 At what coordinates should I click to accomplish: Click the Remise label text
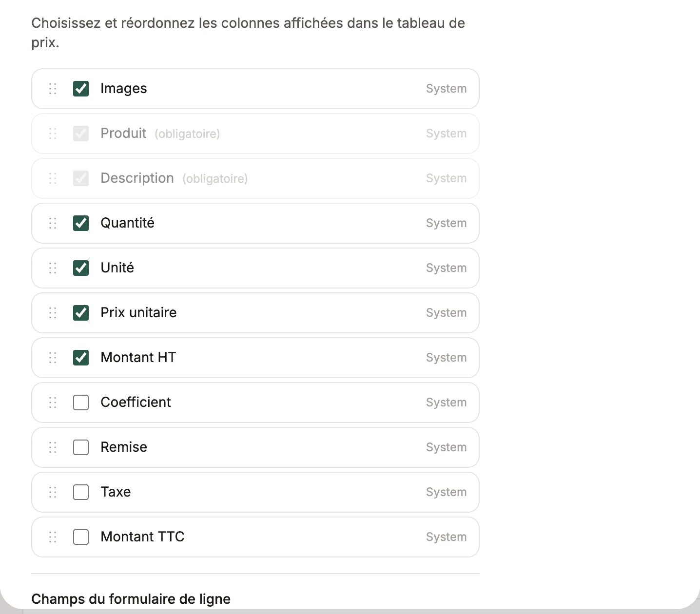click(x=124, y=447)
